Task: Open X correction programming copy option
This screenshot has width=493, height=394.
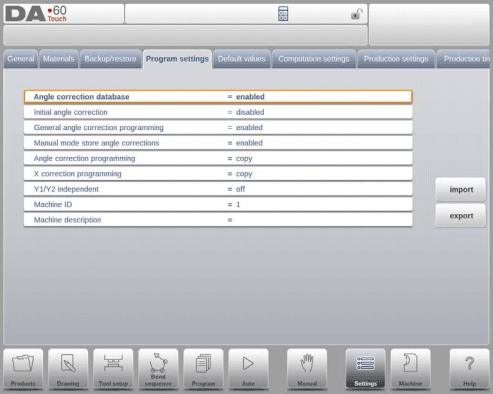Action: coord(218,174)
